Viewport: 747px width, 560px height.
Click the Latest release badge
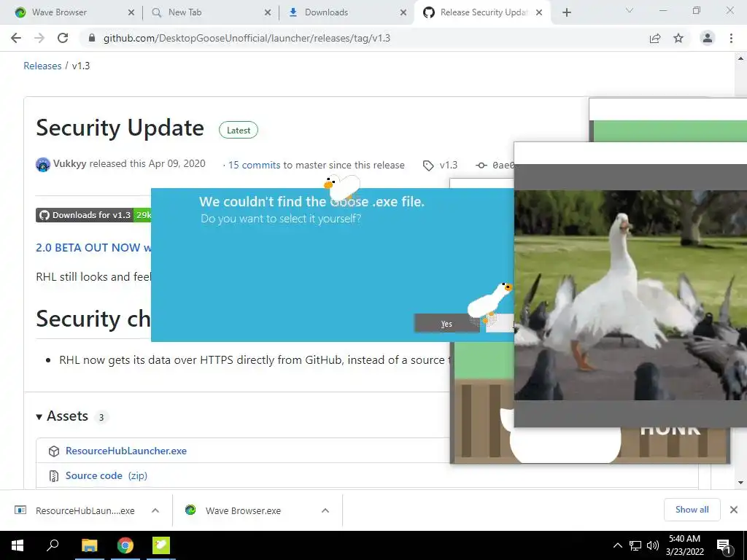(x=239, y=130)
